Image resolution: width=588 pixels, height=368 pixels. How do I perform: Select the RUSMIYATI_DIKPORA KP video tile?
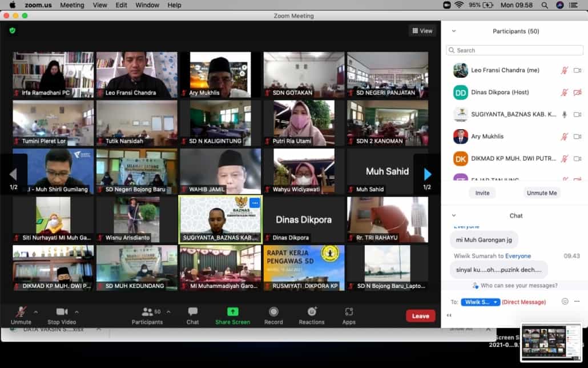pos(304,268)
